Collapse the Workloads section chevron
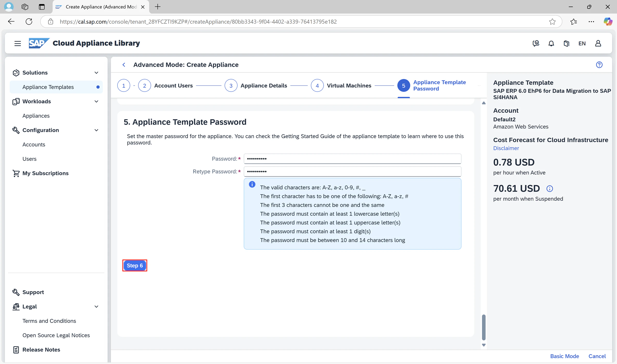This screenshot has height=364, width=617. (96, 101)
